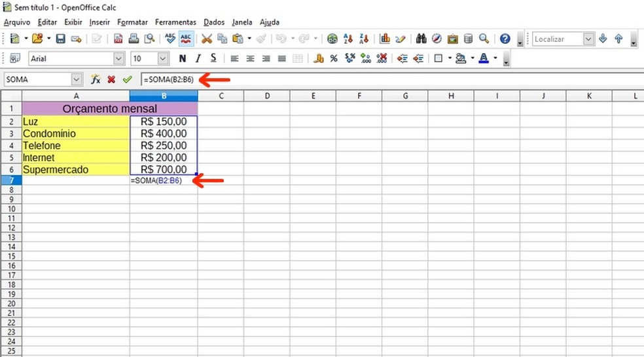Click the Save document icon

(61, 39)
